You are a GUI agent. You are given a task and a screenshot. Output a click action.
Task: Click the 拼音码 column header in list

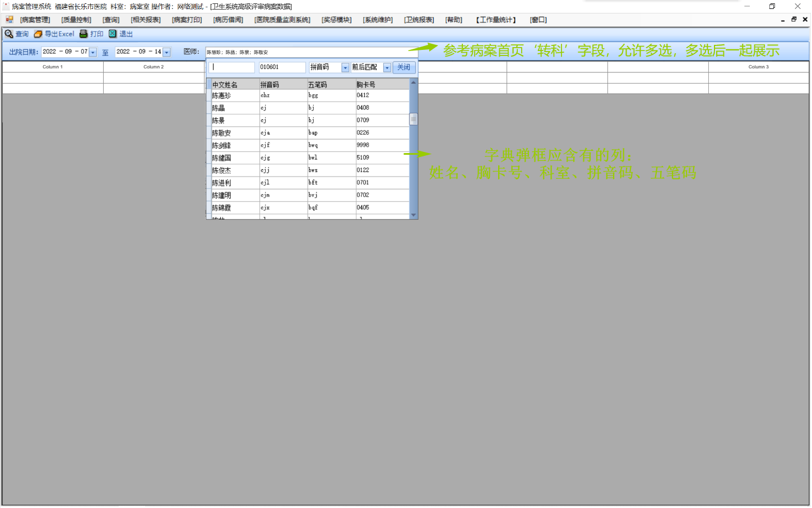click(x=284, y=85)
